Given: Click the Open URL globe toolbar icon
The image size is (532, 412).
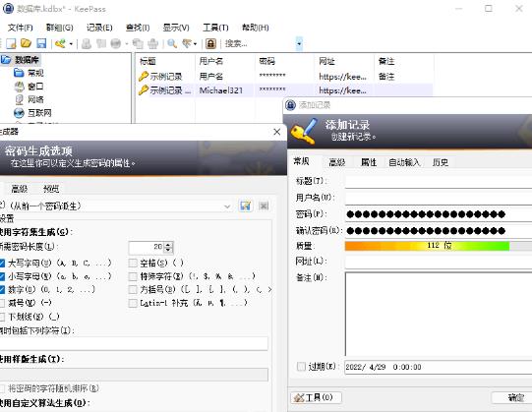Looking at the screenshot, I should pyautogui.click(x=116, y=43).
